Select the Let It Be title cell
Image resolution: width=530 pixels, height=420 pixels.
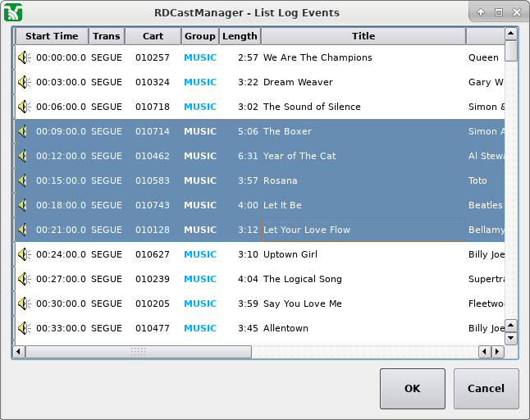point(282,205)
